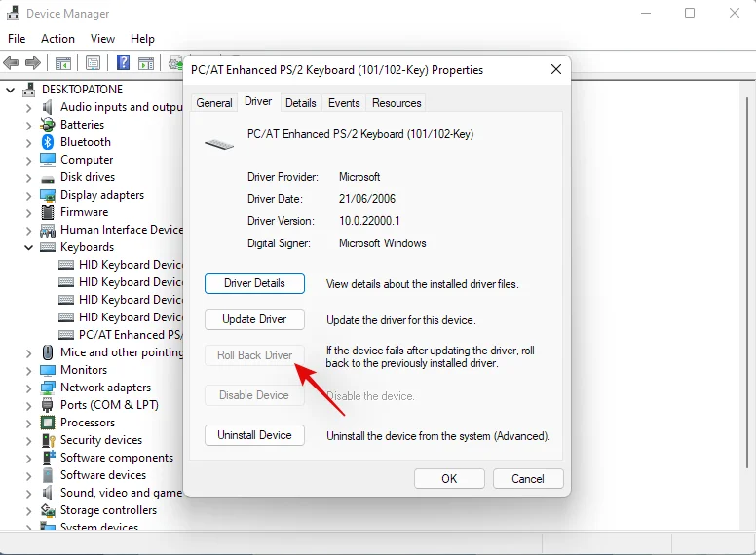
Task: Expand the Monitors category arrow
Action: pos(28,370)
